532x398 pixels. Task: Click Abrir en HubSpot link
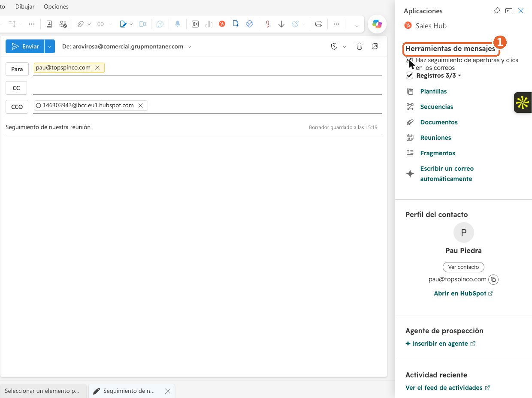tap(463, 294)
